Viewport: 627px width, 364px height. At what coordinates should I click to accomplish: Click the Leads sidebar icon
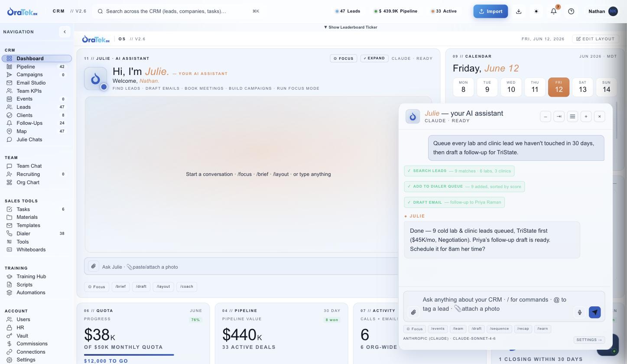point(9,107)
